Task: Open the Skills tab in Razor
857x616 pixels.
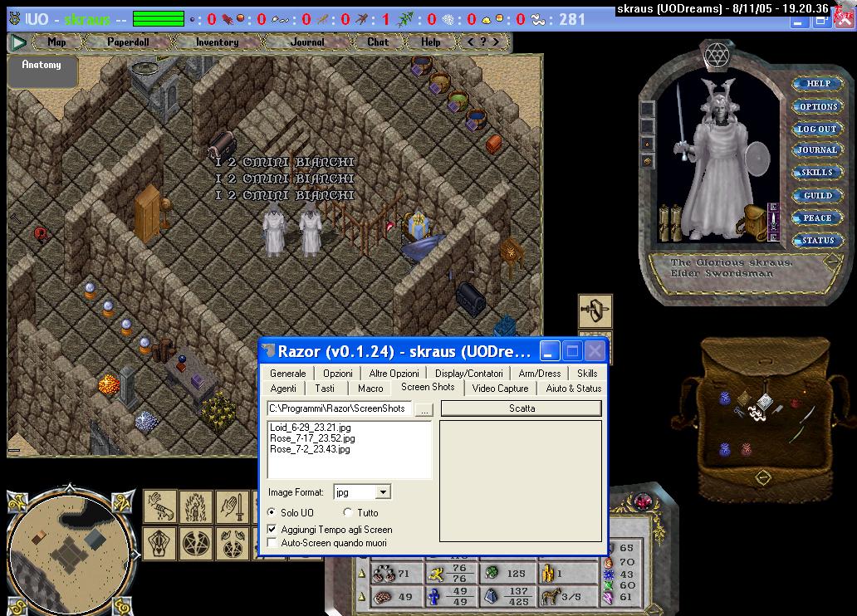Action: (587, 374)
